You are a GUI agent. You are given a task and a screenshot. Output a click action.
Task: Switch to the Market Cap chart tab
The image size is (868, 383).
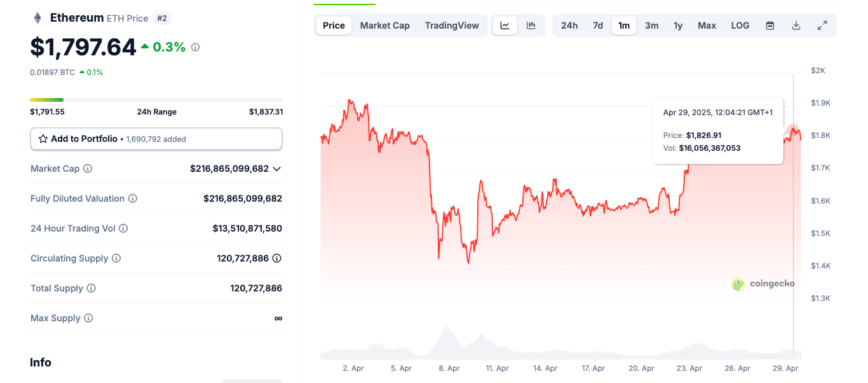pos(384,25)
